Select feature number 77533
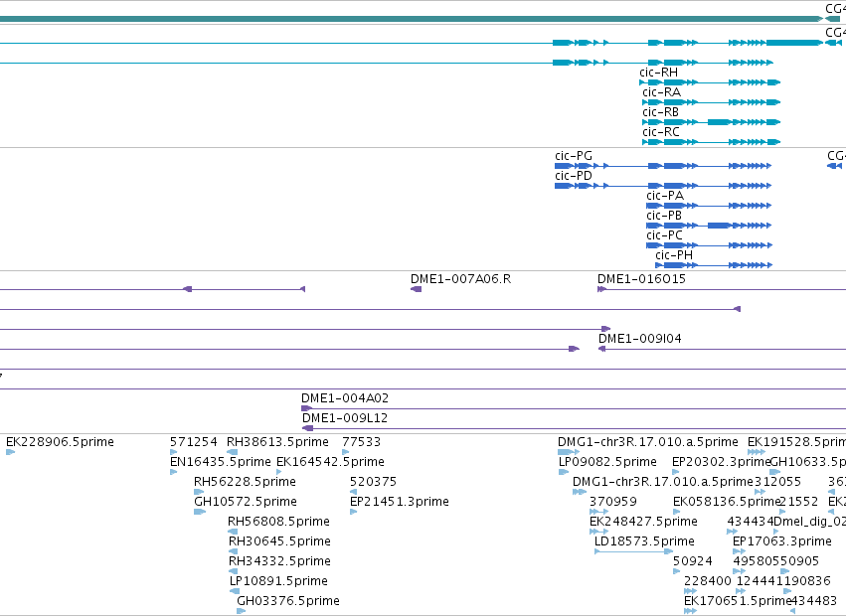This screenshot has width=846, height=616. [x=362, y=442]
